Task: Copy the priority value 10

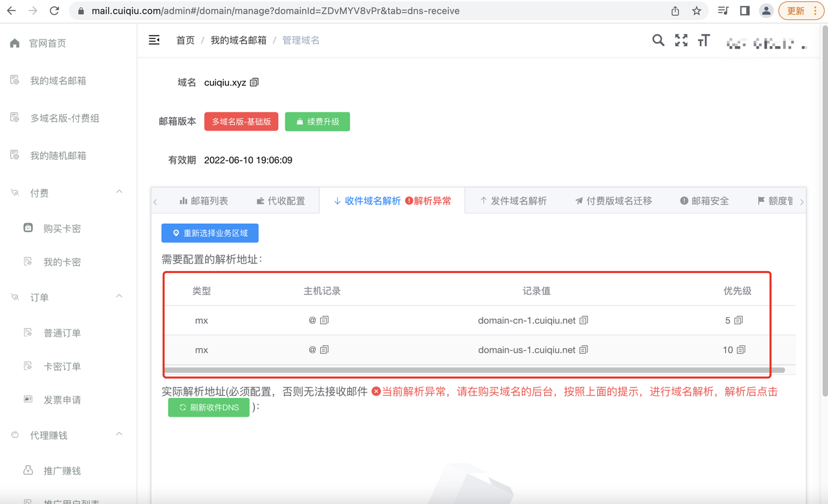Action: [741, 349]
